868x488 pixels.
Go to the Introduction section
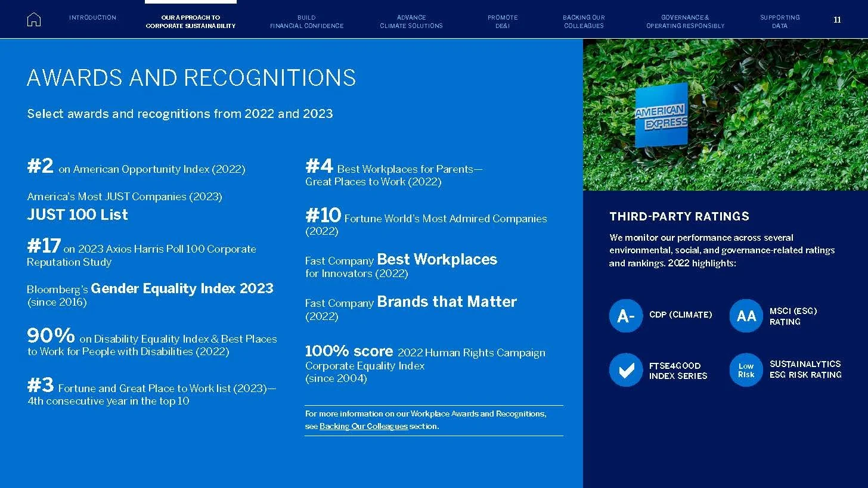(x=92, y=18)
